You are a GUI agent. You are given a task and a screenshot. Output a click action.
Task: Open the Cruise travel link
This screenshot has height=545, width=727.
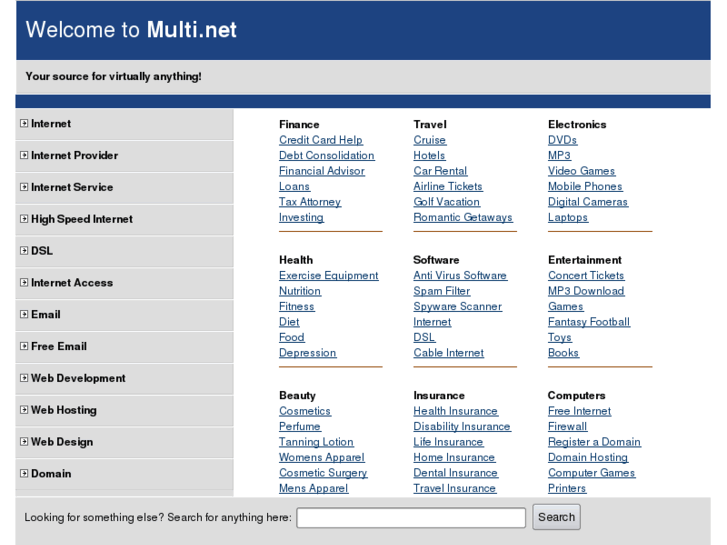(430, 140)
